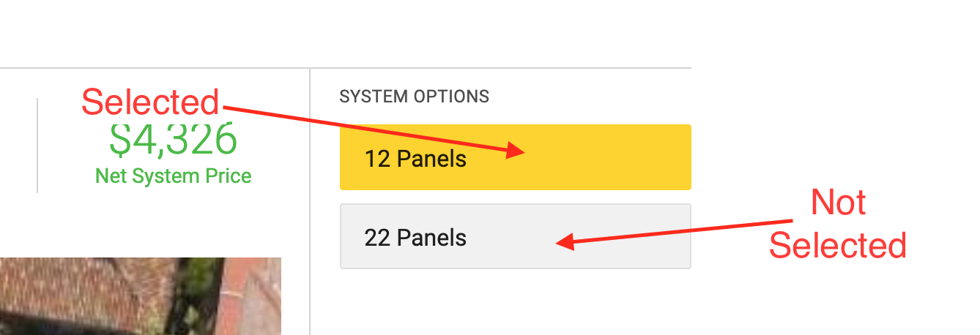Choose the 22 Panels system option
Screen dimensions: 980x335
tap(516, 236)
